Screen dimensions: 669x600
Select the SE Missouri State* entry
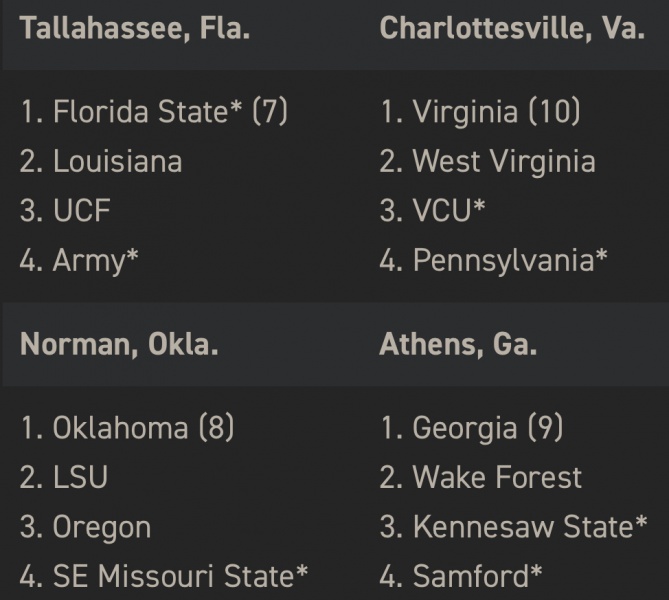(164, 577)
